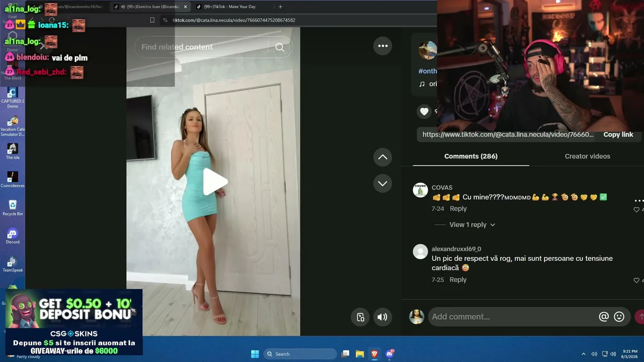Copy the TikTok video link
644x362 pixels.
(x=618, y=135)
